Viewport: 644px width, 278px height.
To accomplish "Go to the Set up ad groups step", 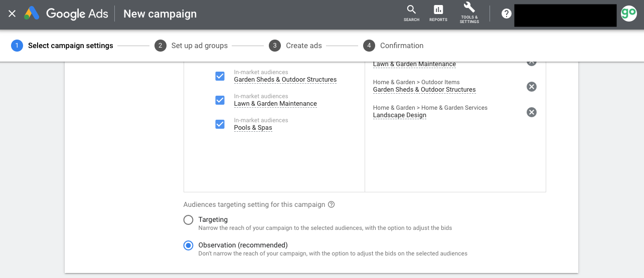I will click(191, 46).
